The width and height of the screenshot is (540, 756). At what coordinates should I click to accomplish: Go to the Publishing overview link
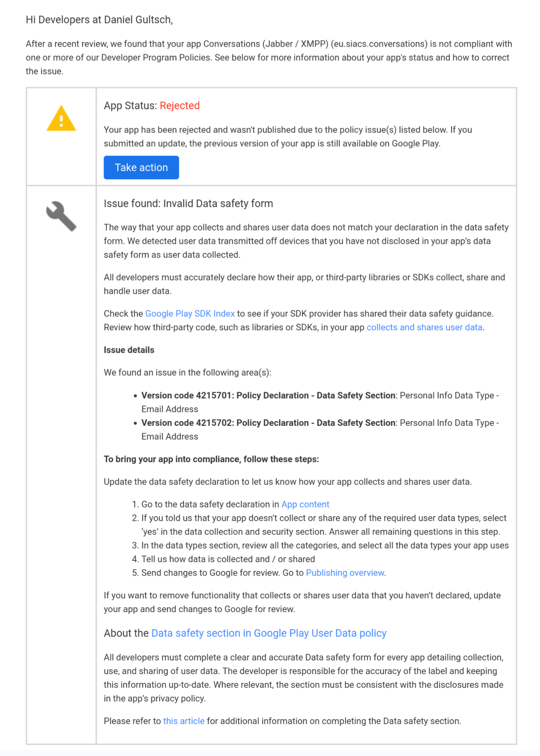point(345,573)
